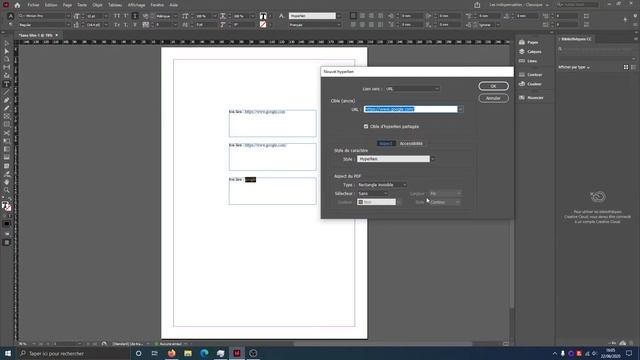Switch to the Aspect tab
The height and width of the screenshot is (360, 640).
[x=386, y=144]
